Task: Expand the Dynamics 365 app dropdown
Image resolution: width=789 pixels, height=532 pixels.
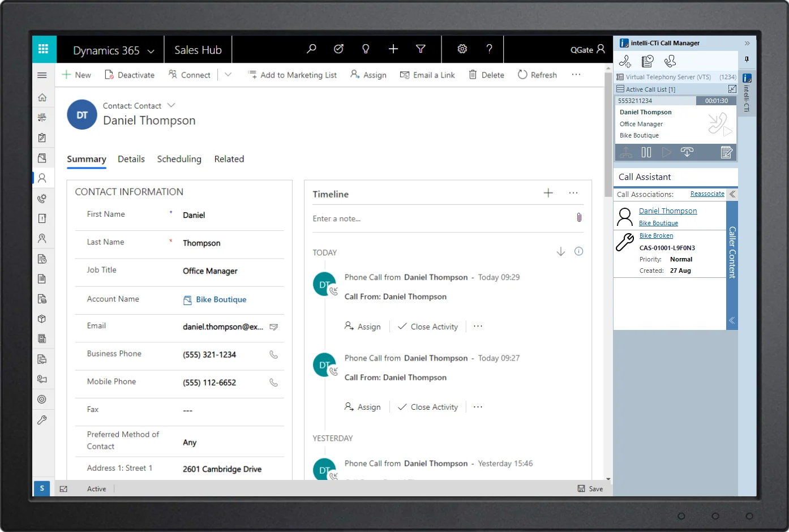Action: [151, 52]
